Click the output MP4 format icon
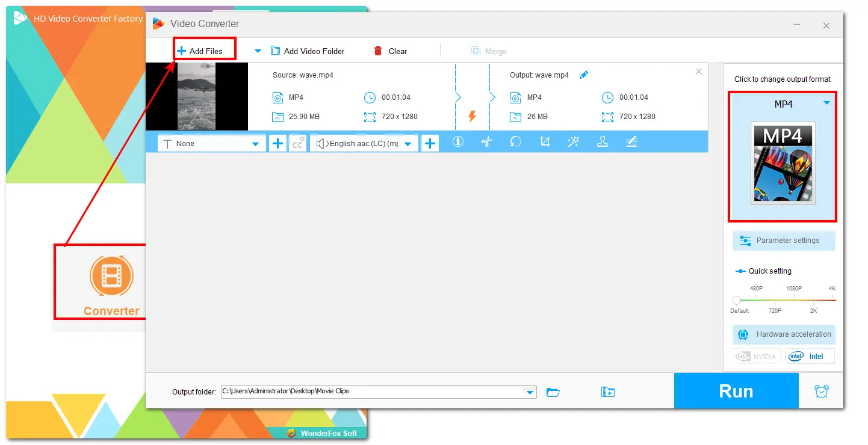Viewport: 868px width, 445px height. [x=515, y=97]
